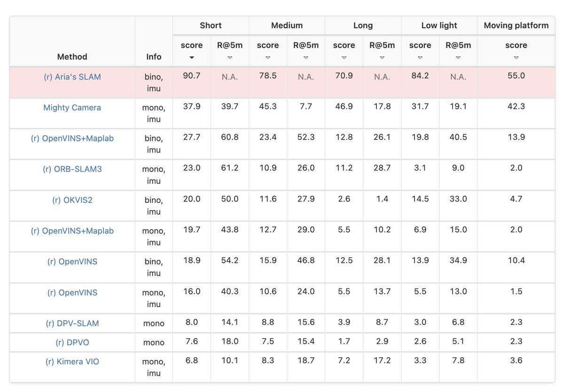
Task: Click the Method column header
Action: pos(72,57)
